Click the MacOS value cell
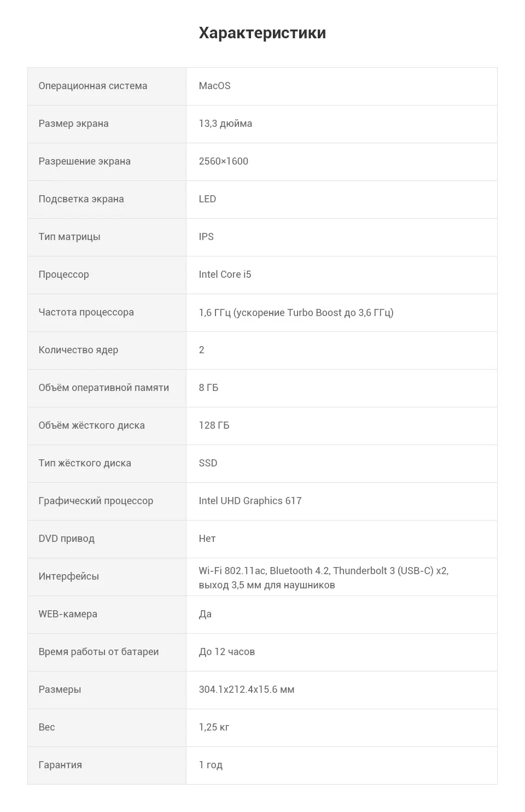 215,86
